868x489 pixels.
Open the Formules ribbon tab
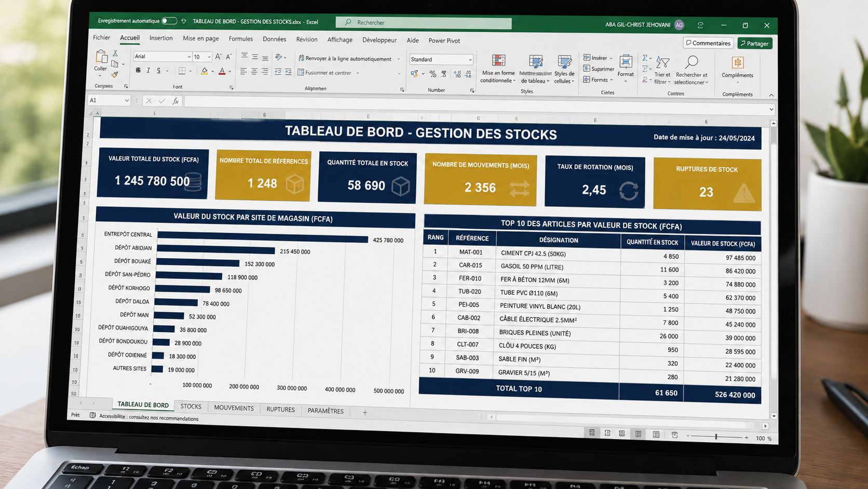pos(241,38)
